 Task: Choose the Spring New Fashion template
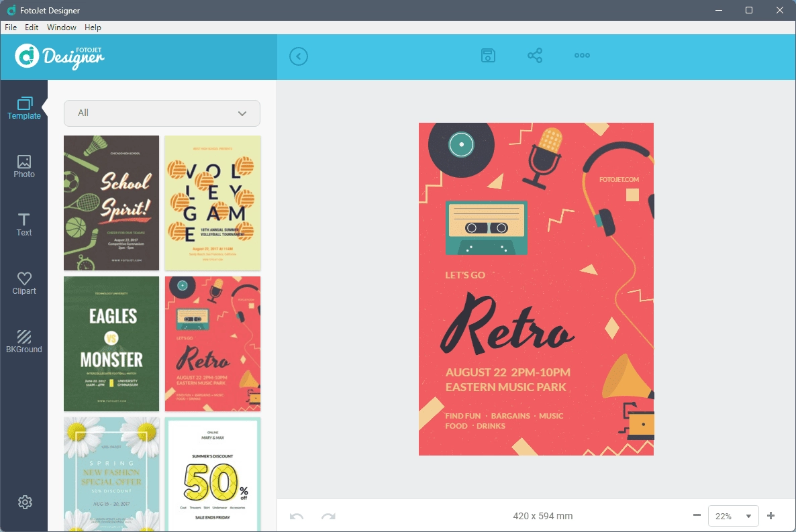click(x=111, y=474)
